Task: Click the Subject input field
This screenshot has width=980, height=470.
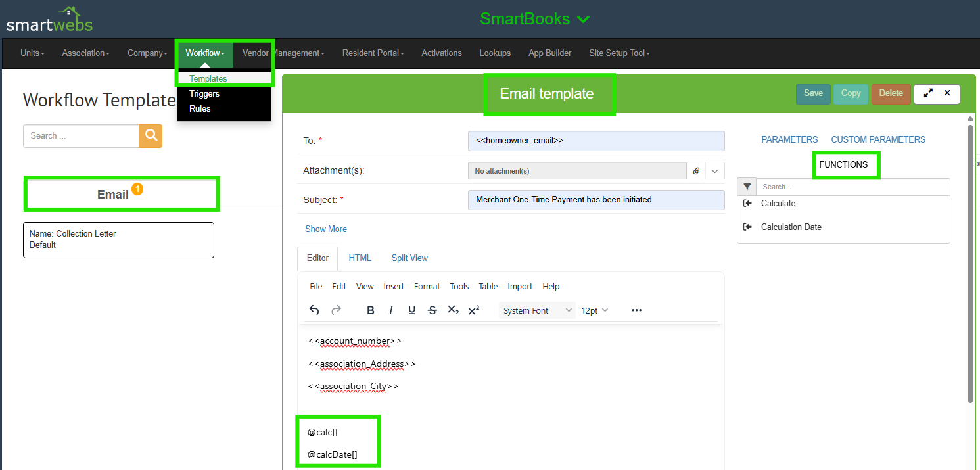Action: (596, 200)
